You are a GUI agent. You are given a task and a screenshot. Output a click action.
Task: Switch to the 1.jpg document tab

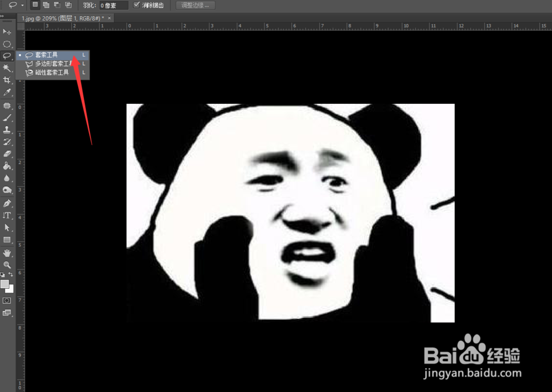(63, 18)
